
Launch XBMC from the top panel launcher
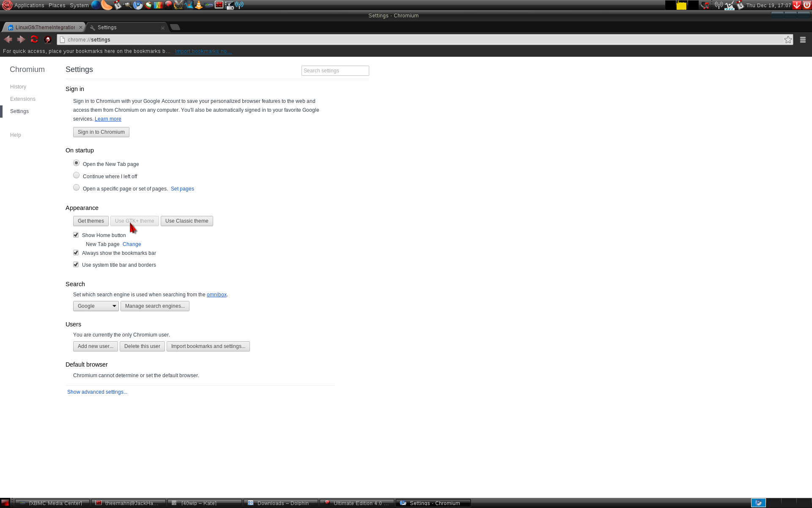[209, 5]
